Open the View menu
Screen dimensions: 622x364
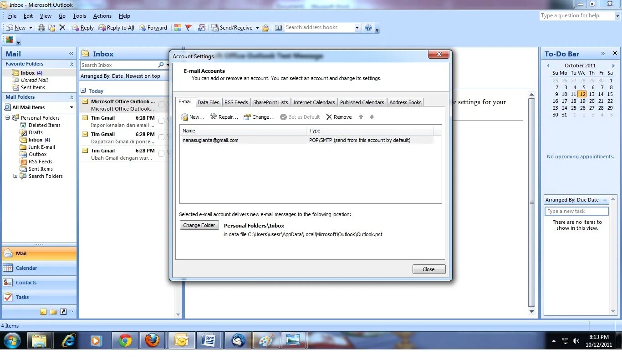[x=46, y=16]
